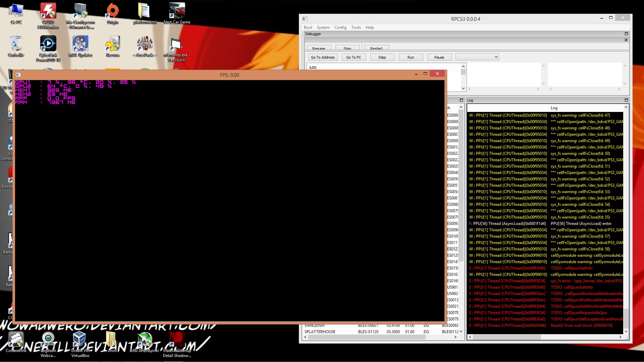Open the thread selection combo box

pyautogui.click(x=477, y=57)
